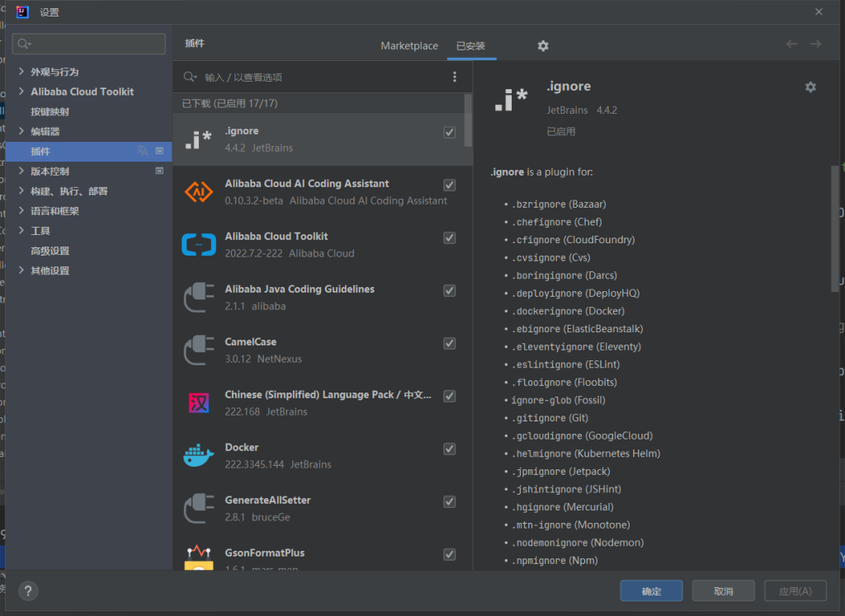Open the 高级设置 settings page
This screenshot has width=845, height=616.
50,251
